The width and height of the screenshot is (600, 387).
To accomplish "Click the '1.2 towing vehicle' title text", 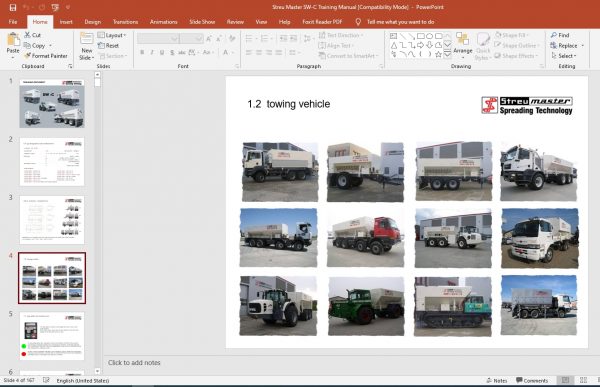I will tap(289, 104).
